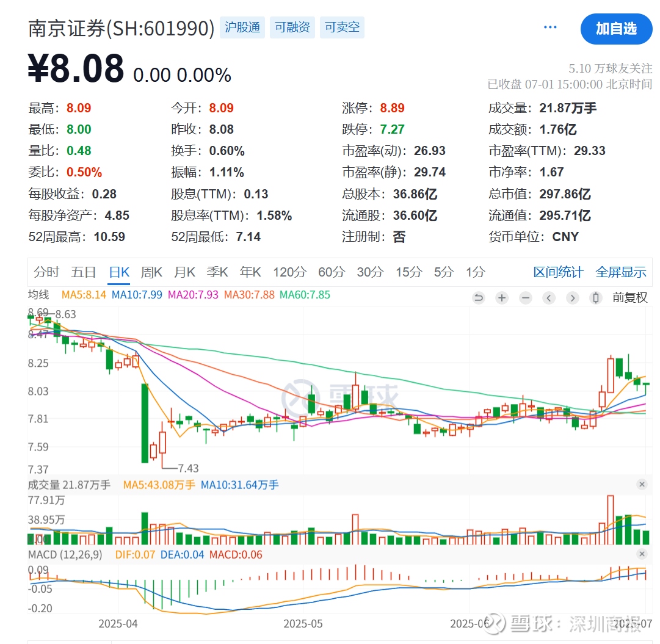Click the MA60:7.85 legend label
This screenshot has width=660, height=644.
point(305,295)
